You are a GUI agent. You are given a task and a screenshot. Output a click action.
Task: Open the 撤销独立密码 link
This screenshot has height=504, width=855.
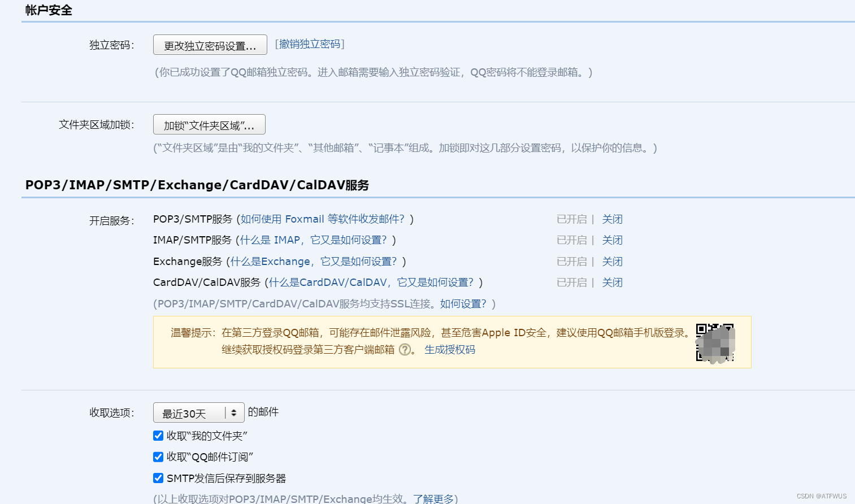(x=310, y=44)
